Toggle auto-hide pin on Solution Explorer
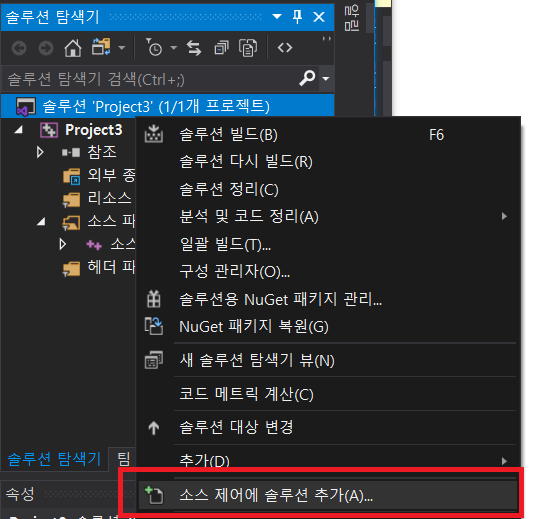This screenshot has height=519, width=533. tap(297, 17)
